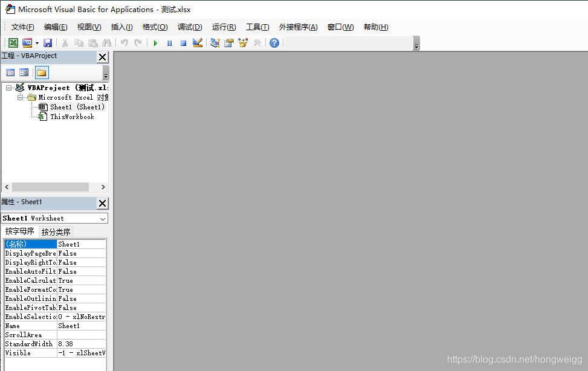Screen dimensions: 588x371
Task: Open Properties Window toolbar icon
Action: 229,43
